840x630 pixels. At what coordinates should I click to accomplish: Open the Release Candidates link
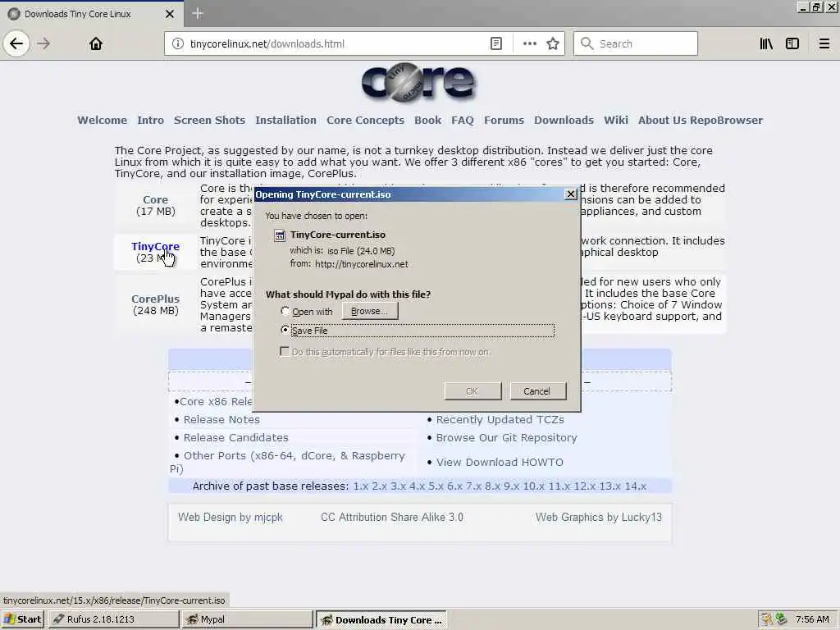click(235, 438)
